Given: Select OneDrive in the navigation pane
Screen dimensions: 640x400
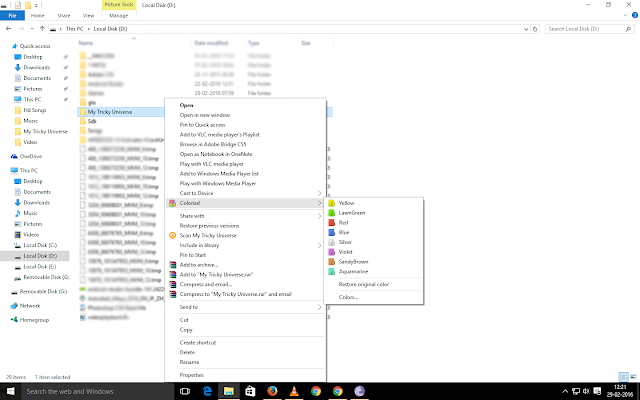Looking at the screenshot, I should pos(31,156).
